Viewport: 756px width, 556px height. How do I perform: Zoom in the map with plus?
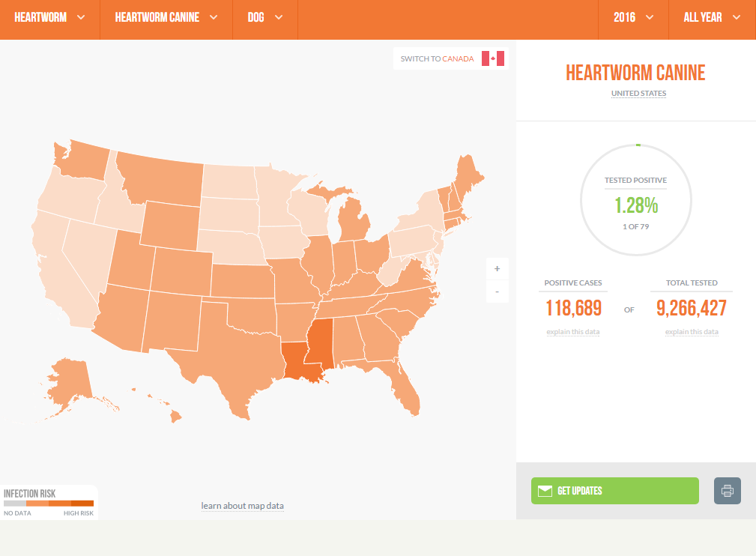pyautogui.click(x=497, y=268)
